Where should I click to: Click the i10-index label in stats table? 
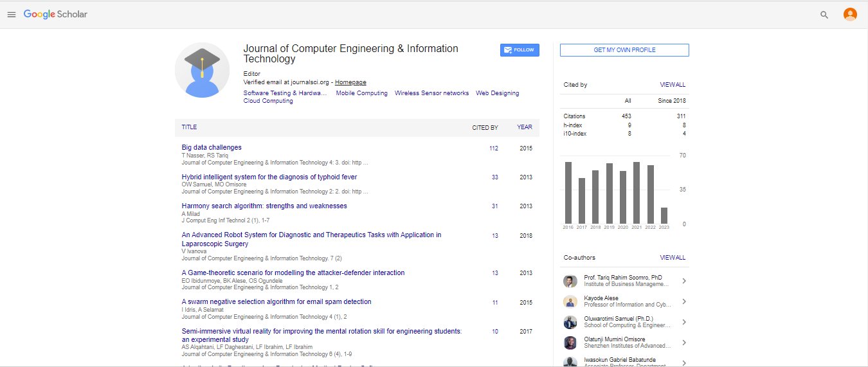tap(575, 134)
